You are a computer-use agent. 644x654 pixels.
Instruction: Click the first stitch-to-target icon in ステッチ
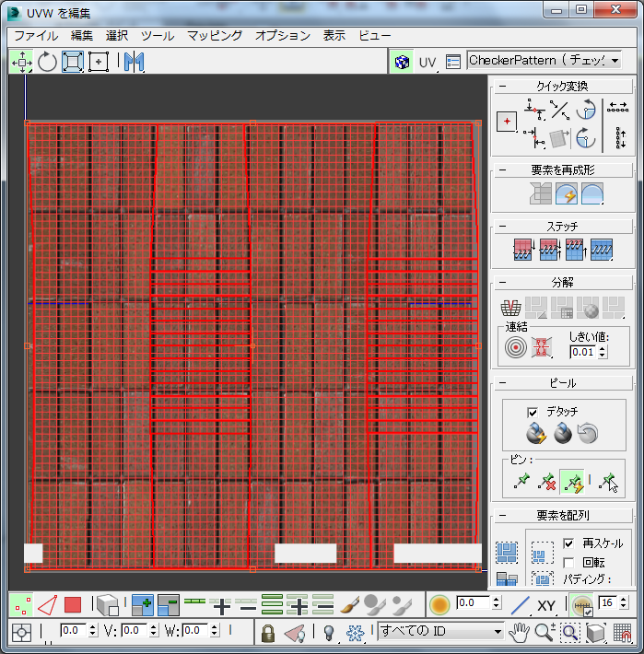pos(523,250)
